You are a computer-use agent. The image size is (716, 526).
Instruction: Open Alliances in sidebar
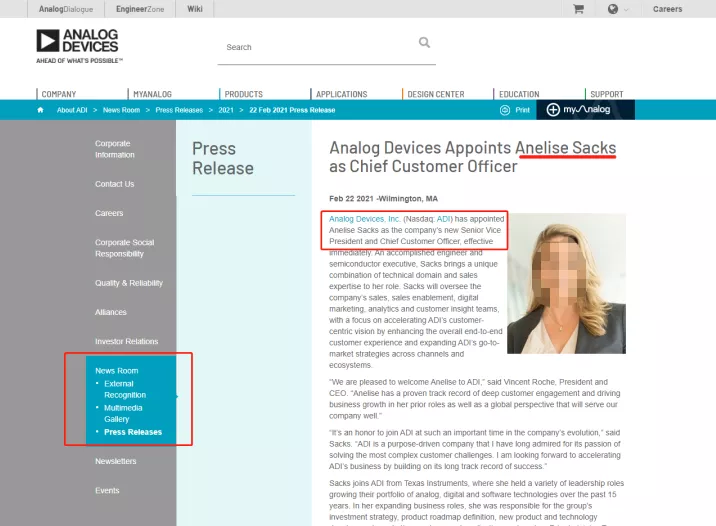click(111, 312)
